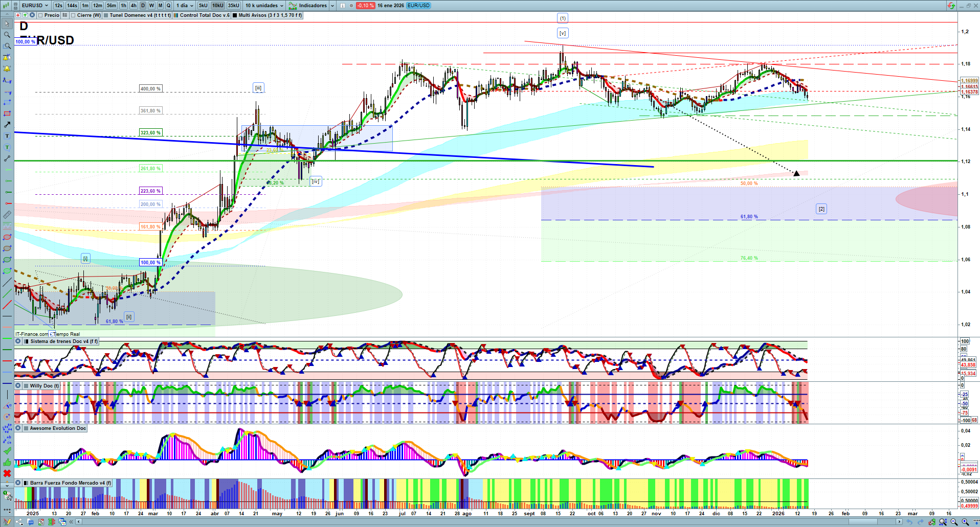The image size is (980, 527).
Task: Expand the 10 k unidades dropdown
Action: click(264, 6)
